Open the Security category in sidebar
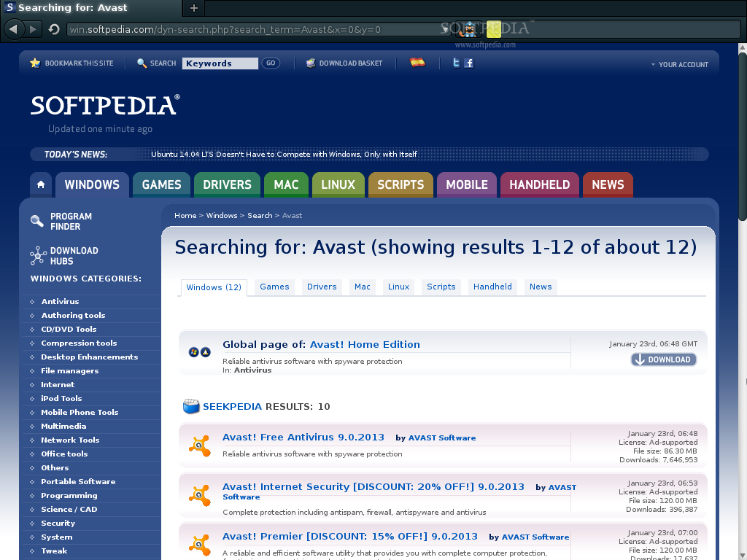This screenshot has height=560, width=747. 58,523
